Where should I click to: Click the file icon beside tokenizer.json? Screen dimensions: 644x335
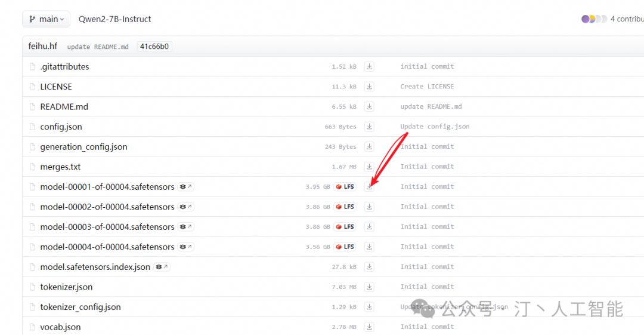coord(32,287)
